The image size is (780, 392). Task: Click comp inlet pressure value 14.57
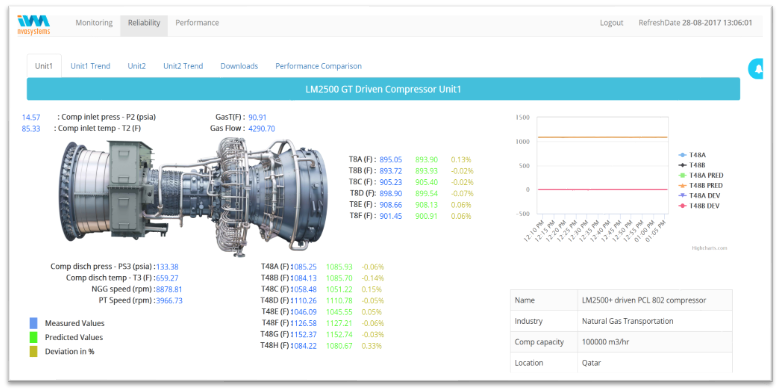(31, 117)
